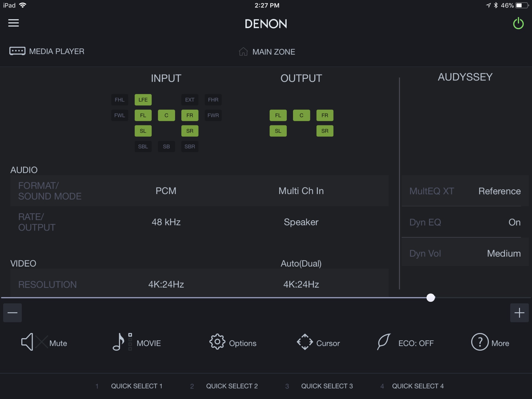Select QUICK SELECT 4

[418, 386]
